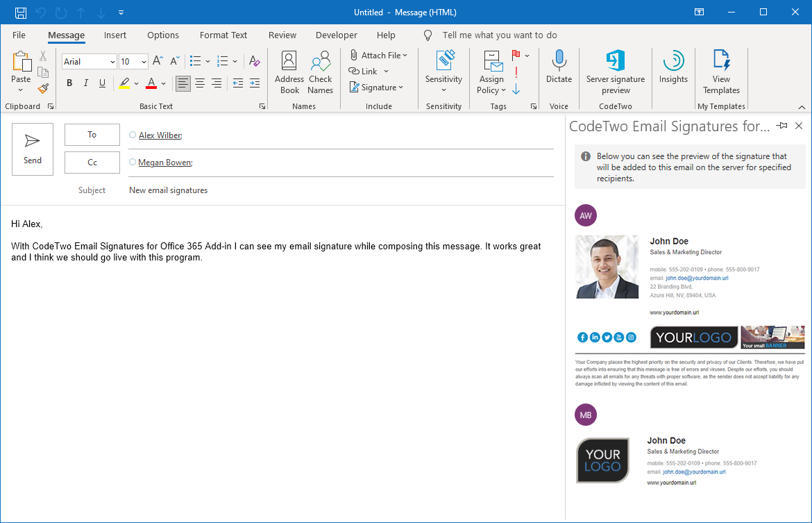The width and height of the screenshot is (812, 523).
Task: Pin the CodeTwo Email Signatures pane
Action: coord(783,126)
